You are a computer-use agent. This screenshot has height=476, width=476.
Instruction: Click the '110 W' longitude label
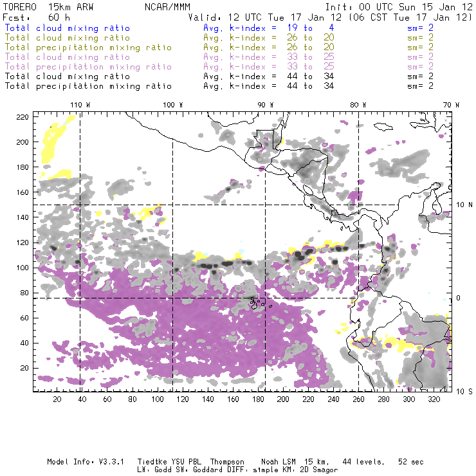(x=80, y=105)
